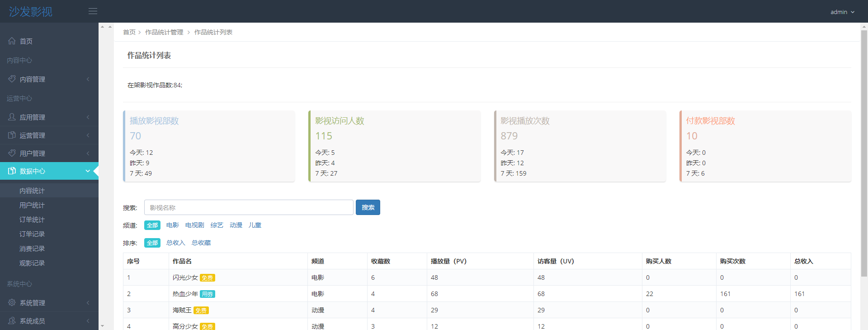This screenshot has height=330, width=868.
Task: Click the blue 搜索 button
Action: tap(368, 207)
